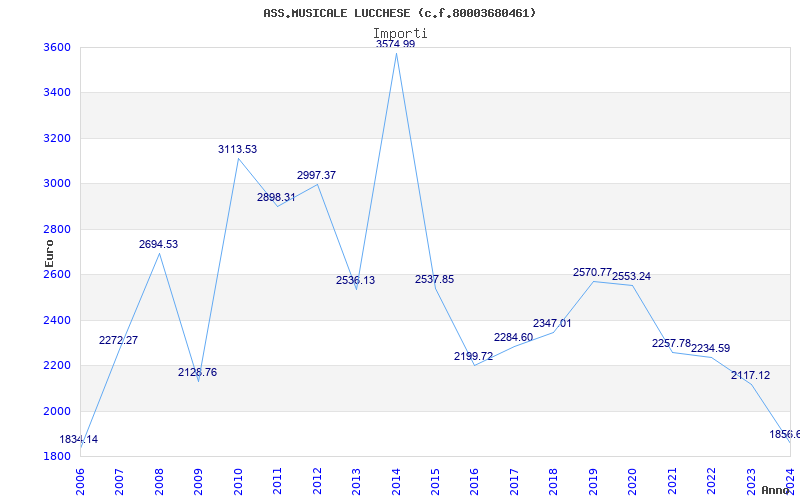Click x-axis year label 2018
Viewport: 800px width, 500px height.
pyautogui.click(x=553, y=481)
